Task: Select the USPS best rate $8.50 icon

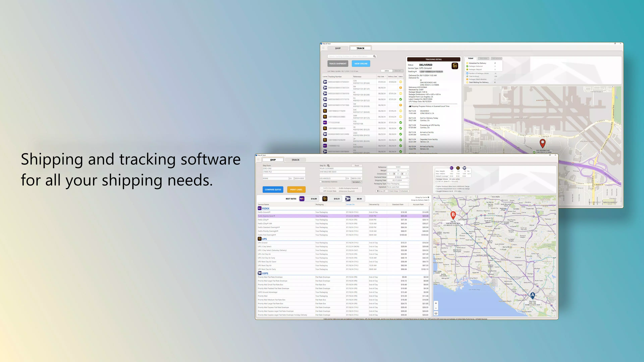Action: point(348,199)
